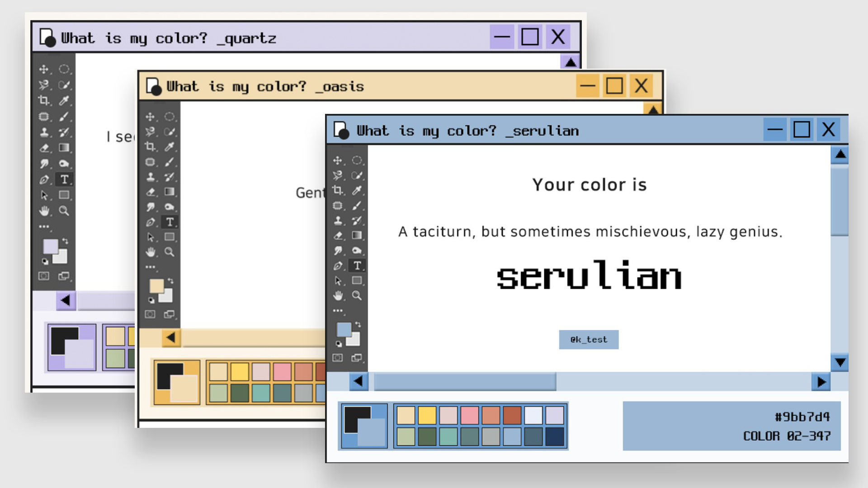The height and width of the screenshot is (488, 868).
Task: Select the Zoom tool in the serulian window
Action: point(357,296)
